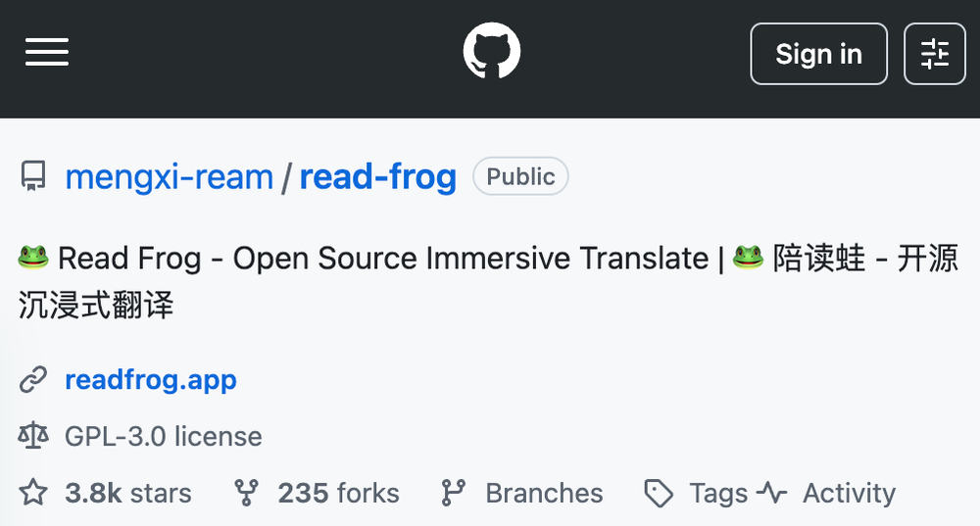Click the Public visibility badge
This screenshot has width=980, height=526.
(520, 177)
